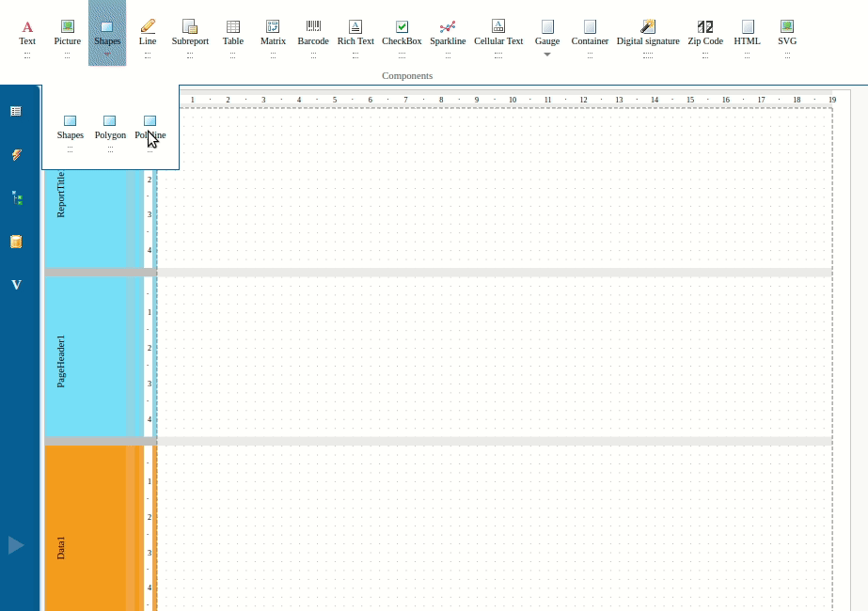Pick Shapes from the dropdown panel
The width and height of the screenshot is (868, 611).
[x=71, y=129]
